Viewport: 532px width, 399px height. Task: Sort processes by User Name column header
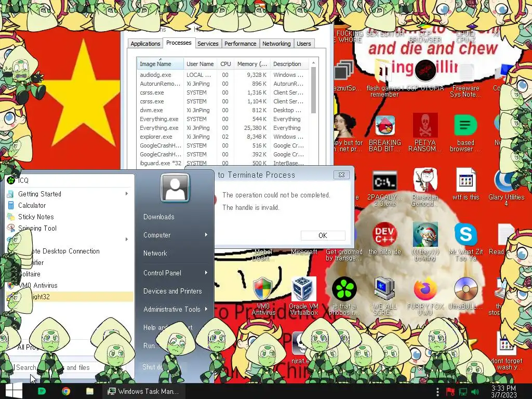coord(200,64)
